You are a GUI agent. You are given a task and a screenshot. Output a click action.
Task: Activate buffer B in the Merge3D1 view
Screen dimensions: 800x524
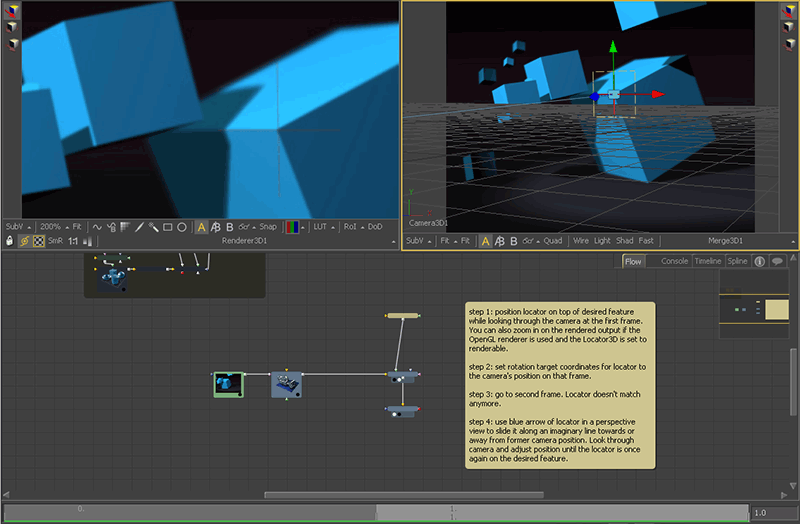514,241
